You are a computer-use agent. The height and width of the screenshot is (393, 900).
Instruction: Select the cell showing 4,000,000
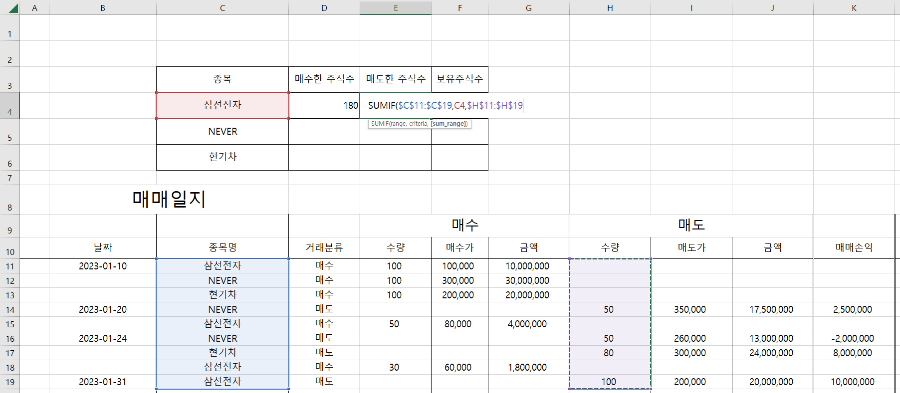[529, 324]
